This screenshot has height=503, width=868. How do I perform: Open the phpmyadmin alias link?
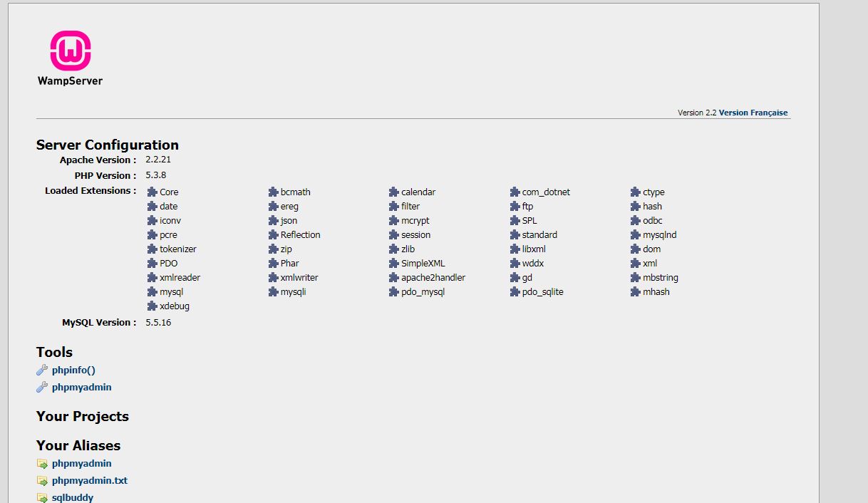click(x=82, y=464)
